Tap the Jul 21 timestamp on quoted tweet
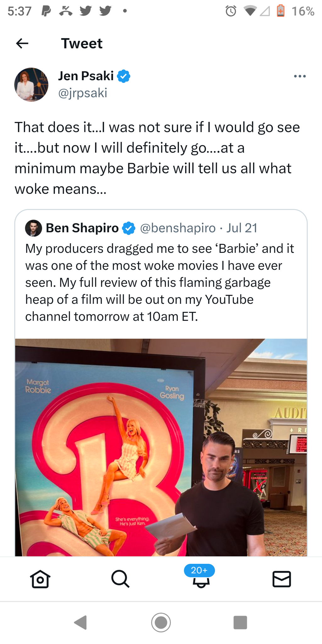The height and width of the screenshot is (644, 322). coord(242,228)
